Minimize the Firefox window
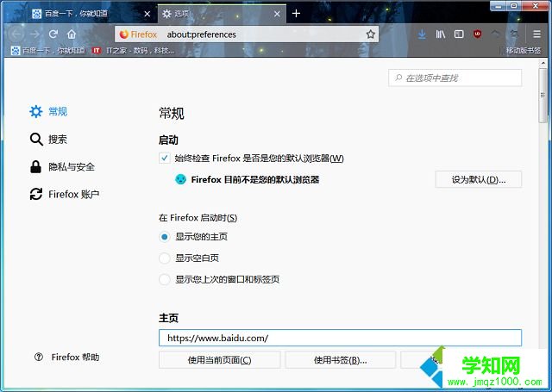552x392 pixels. (499, 6)
